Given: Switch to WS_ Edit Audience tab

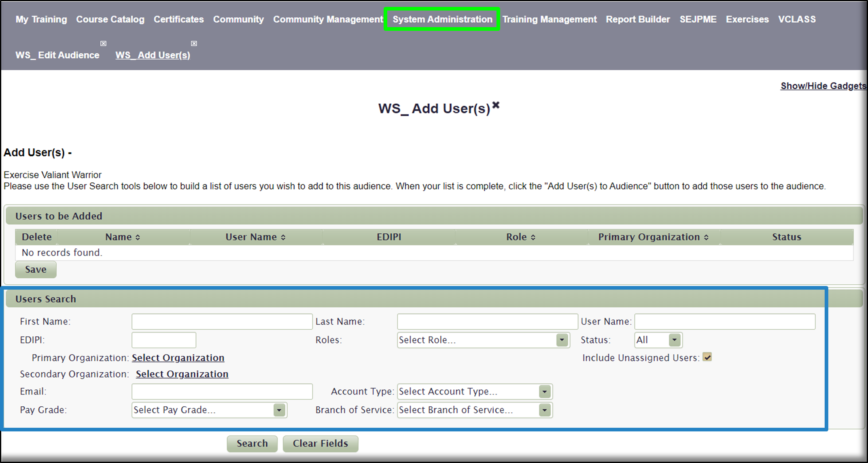Looking at the screenshot, I should click(57, 55).
